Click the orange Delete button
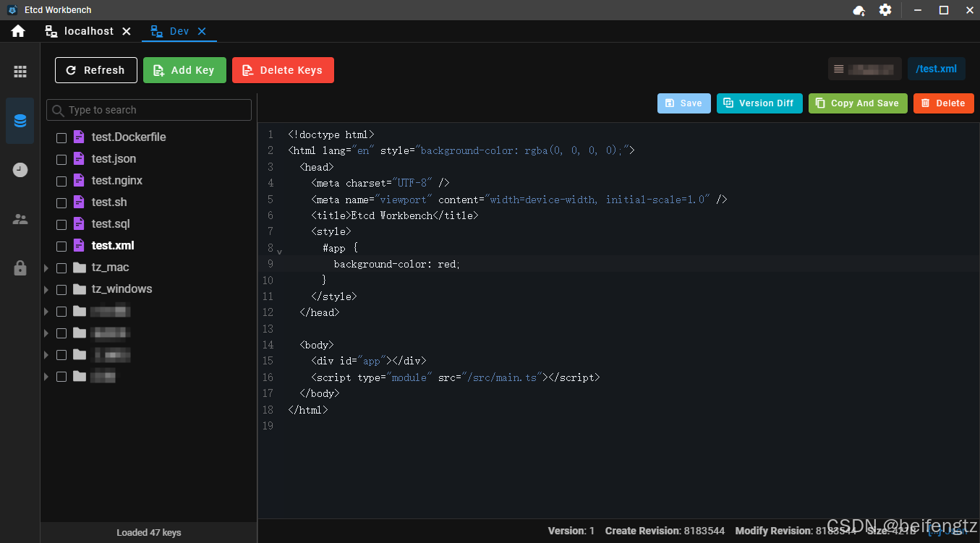980x543 pixels. point(944,103)
